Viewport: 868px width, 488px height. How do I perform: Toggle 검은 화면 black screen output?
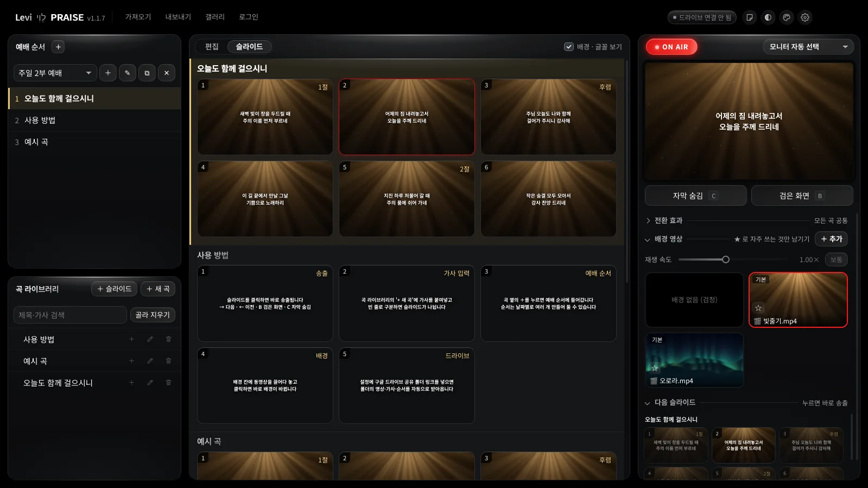click(x=802, y=196)
